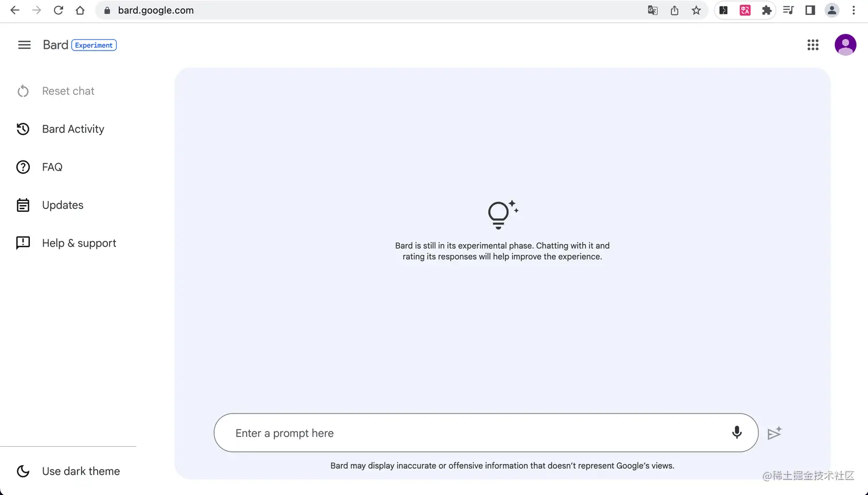Screen dimensions: 868x495
Task: Submit the prompt with the send arrow icon
Action: 774,433
